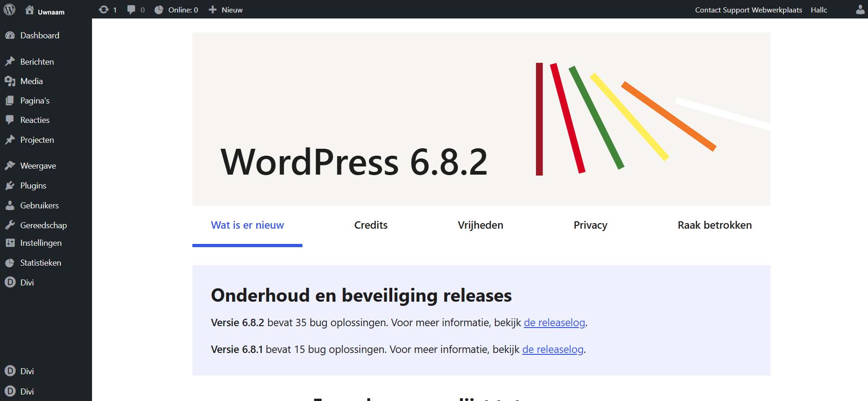The image size is (868, 401).
Task: Click Nieuw in the admin bar
Action: pyautogui.click(x=232, y=10)
